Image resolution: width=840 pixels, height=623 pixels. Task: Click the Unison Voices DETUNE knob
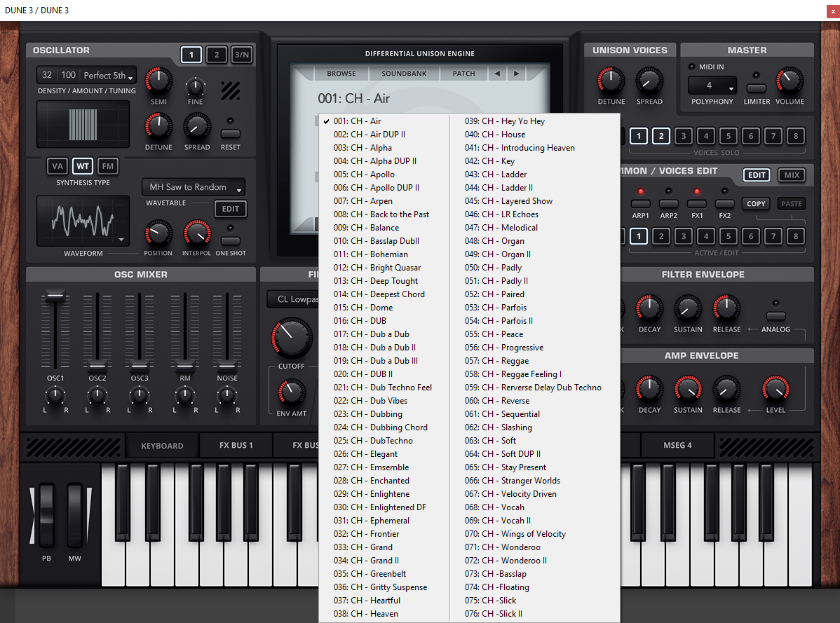click(x=611, y=81)
